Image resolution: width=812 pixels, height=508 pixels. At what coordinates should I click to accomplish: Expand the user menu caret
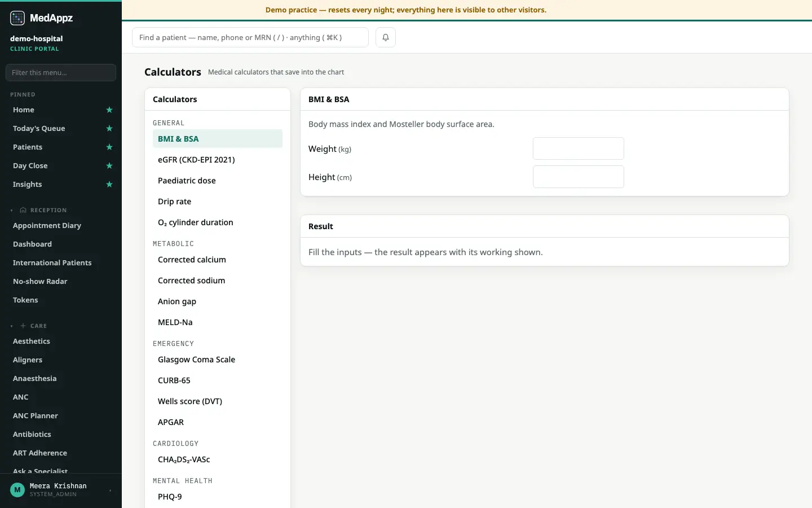point(111,490)
